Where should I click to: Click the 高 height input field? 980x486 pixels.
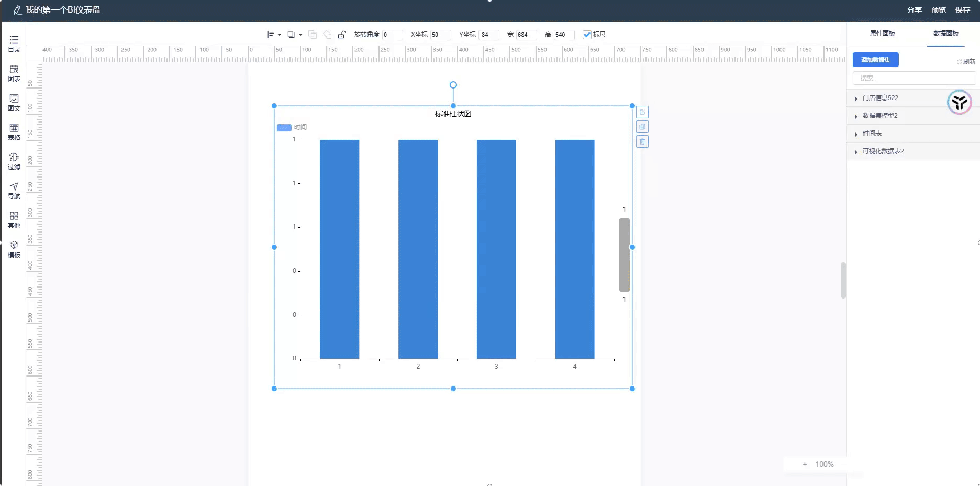tap(564, 35)
